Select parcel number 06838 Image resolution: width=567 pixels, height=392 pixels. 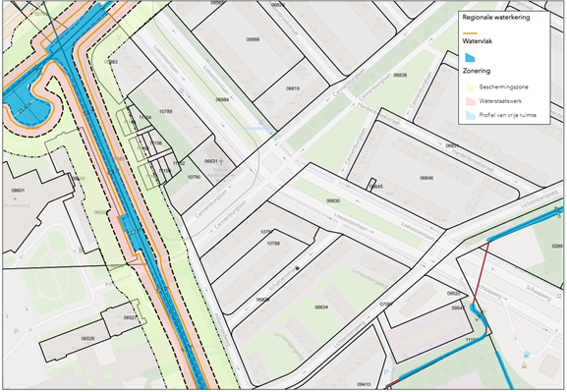pyautogui.click(x=400, y=76)
